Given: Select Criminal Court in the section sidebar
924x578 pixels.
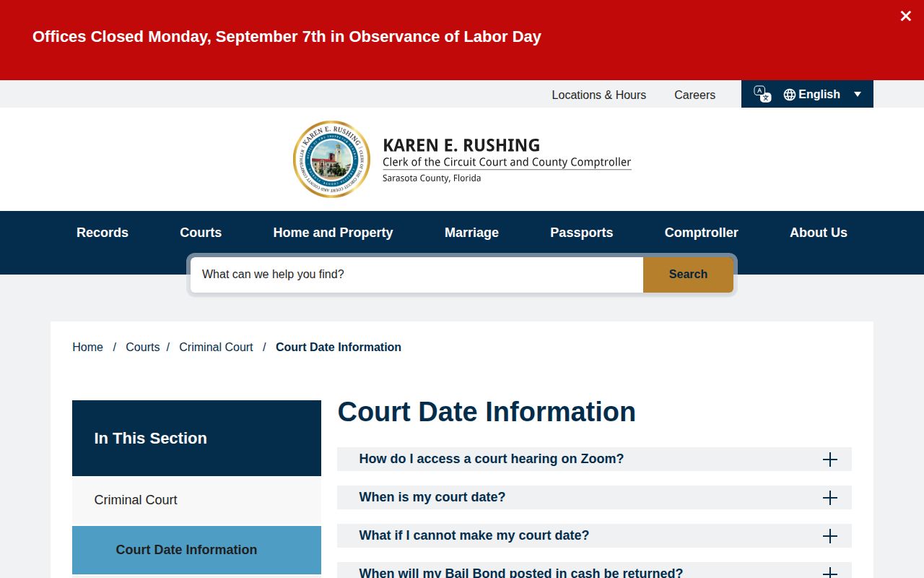Looking at the screenshot, I should pos(196,500).
